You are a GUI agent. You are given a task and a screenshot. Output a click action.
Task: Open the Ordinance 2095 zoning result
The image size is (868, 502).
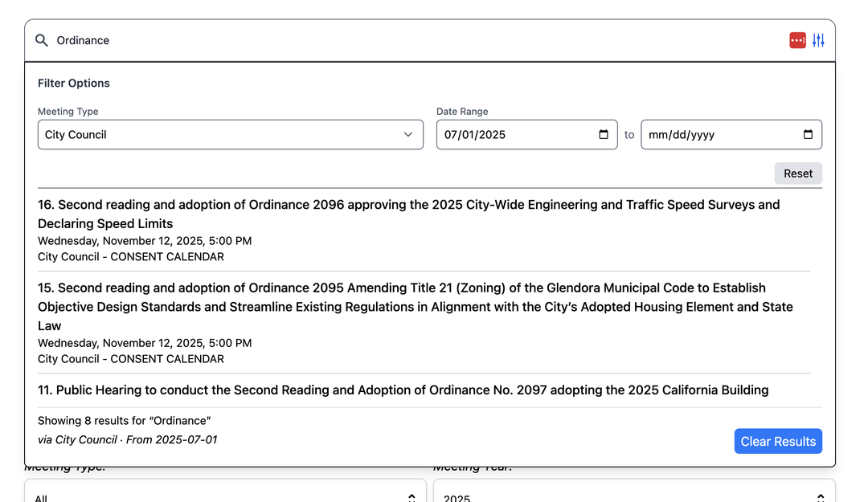415,307
